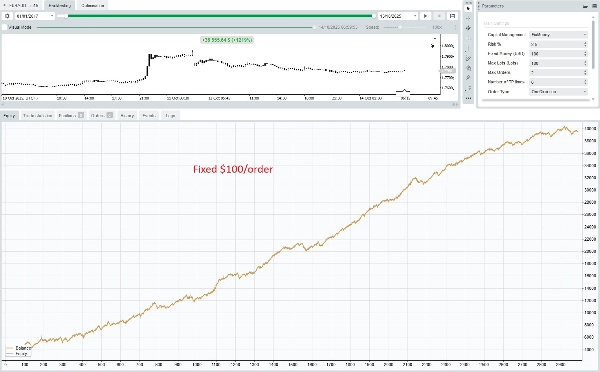Viewport: 600px width, 372px height.
Task: Click the stop backtest button
Action: click(439, 16)
